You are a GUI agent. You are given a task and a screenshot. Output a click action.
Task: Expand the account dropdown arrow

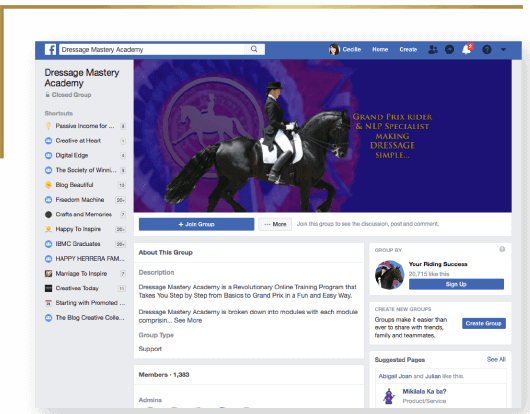(x=503, y=50)
